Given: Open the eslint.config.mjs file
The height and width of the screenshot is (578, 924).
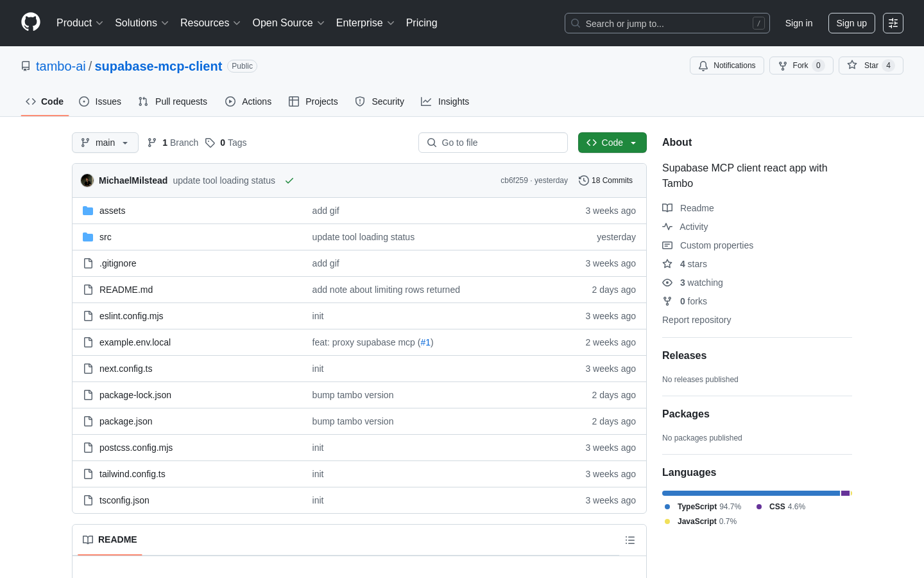Looking at the screenshot, I should (131, 316).
